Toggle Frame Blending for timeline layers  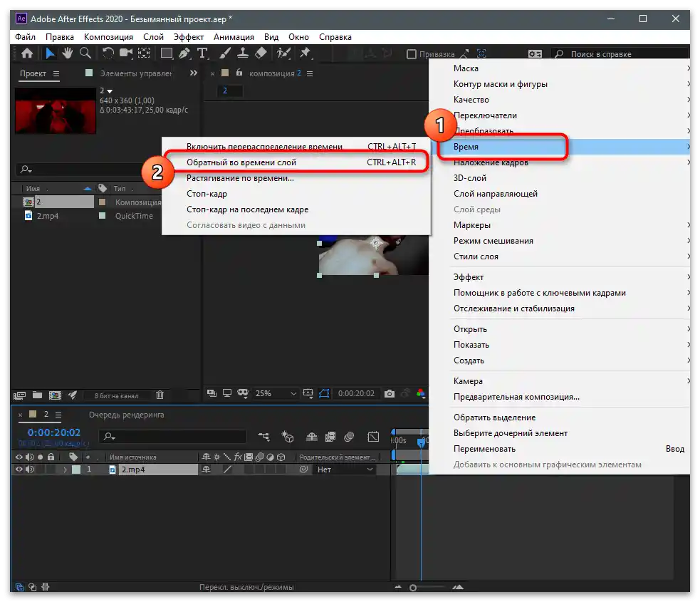coord(330,437)
